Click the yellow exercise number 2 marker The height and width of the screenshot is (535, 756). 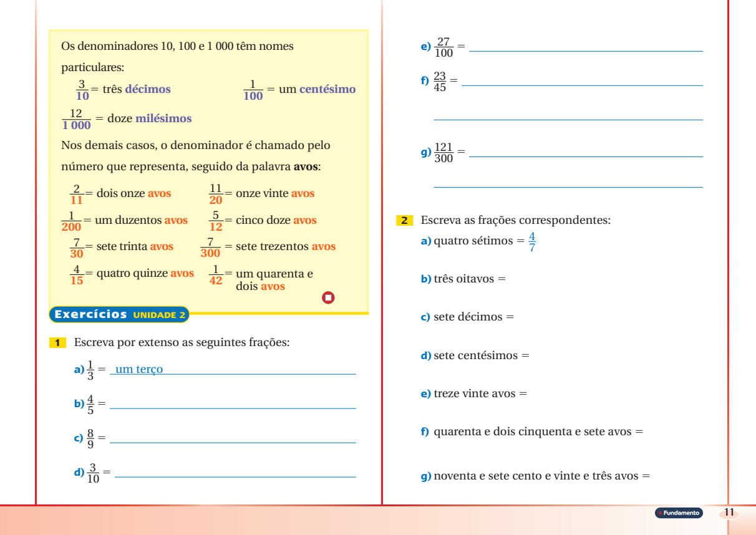(x=404, y=220)
